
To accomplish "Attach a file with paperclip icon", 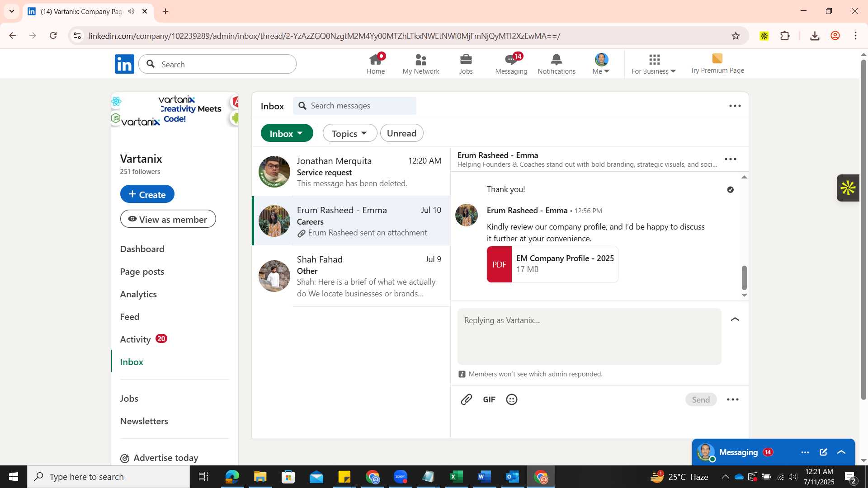I will click(467, 399).
